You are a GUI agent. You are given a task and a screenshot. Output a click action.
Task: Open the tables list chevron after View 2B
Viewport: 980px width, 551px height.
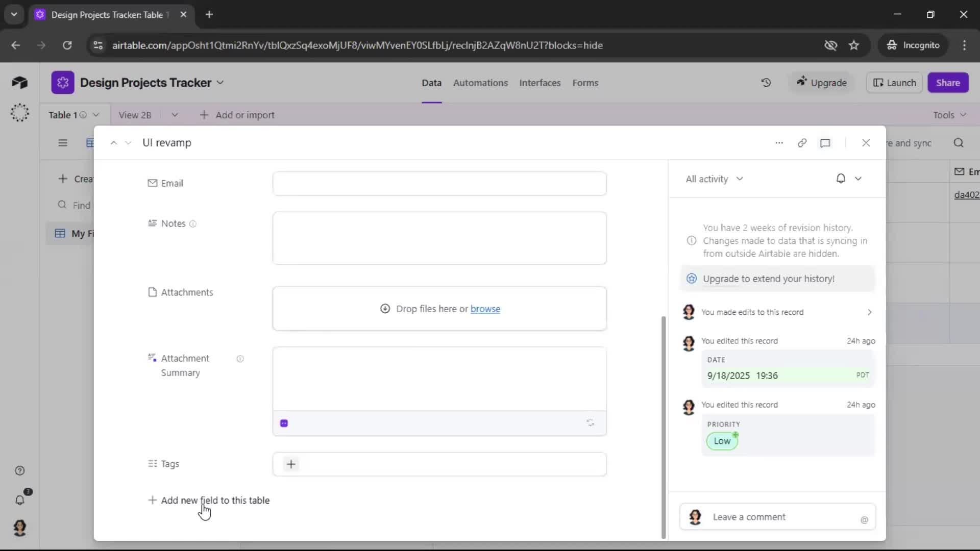point(175,115)
